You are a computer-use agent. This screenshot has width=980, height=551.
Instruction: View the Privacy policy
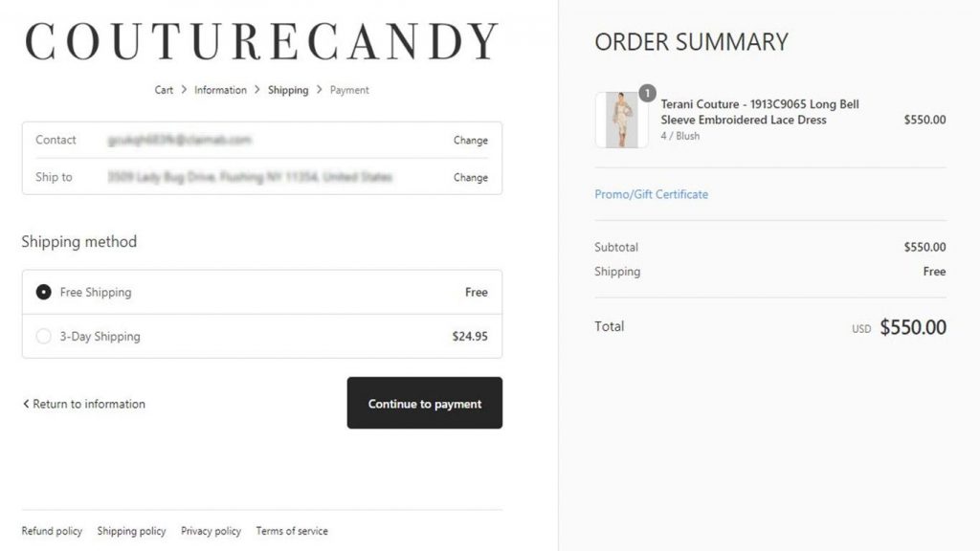tap(211, 531)
